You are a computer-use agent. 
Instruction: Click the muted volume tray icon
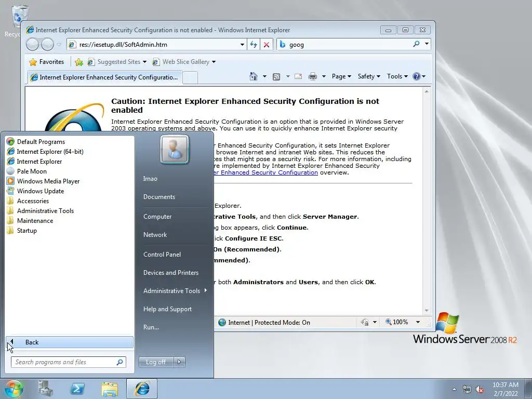(x=480, y=389)
